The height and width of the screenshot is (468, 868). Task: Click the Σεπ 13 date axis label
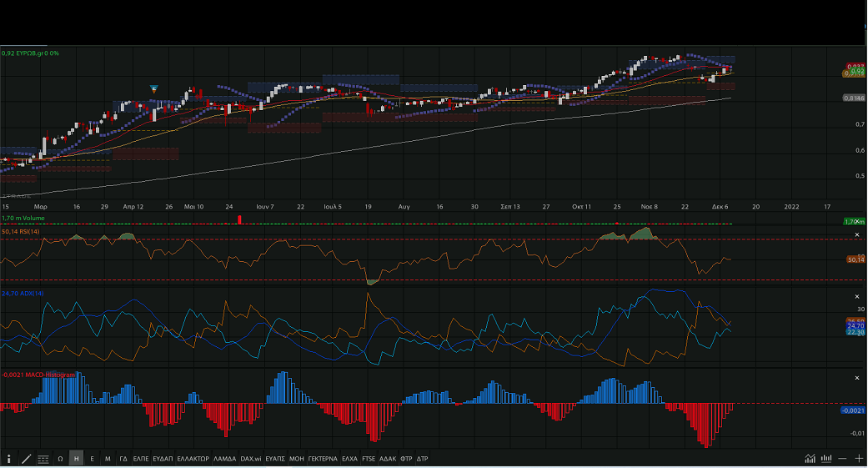(510, 207)
